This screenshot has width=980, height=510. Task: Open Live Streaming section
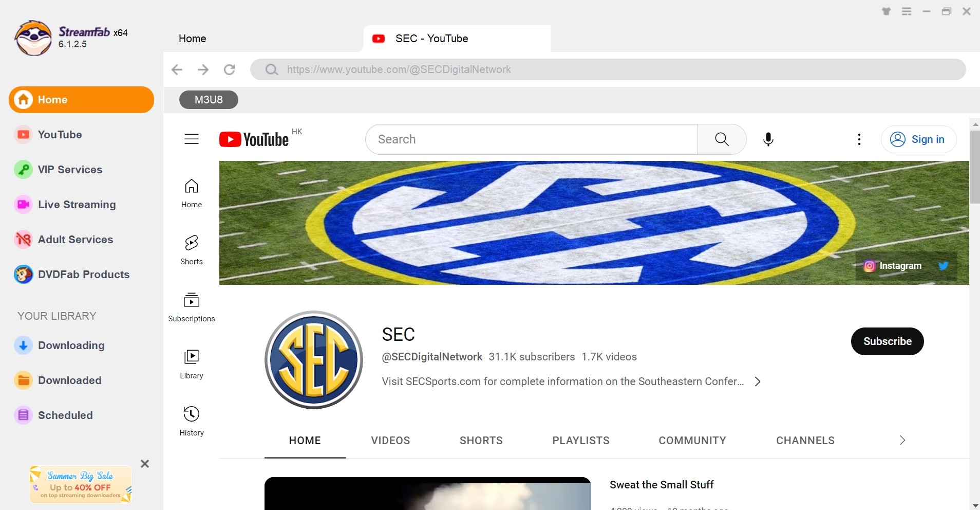point(65,205)
